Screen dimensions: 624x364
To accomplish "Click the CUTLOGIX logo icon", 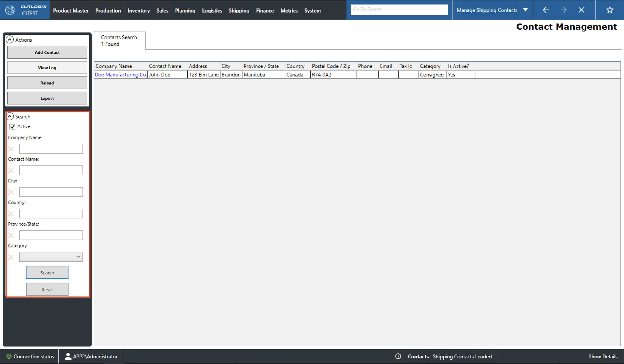I will tap(10, 10).
